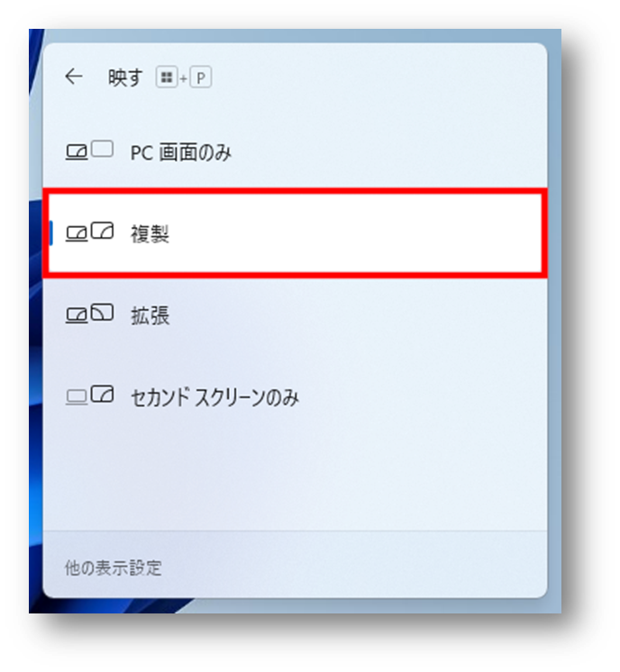Click the Windows key icon in header

[167, 77]
